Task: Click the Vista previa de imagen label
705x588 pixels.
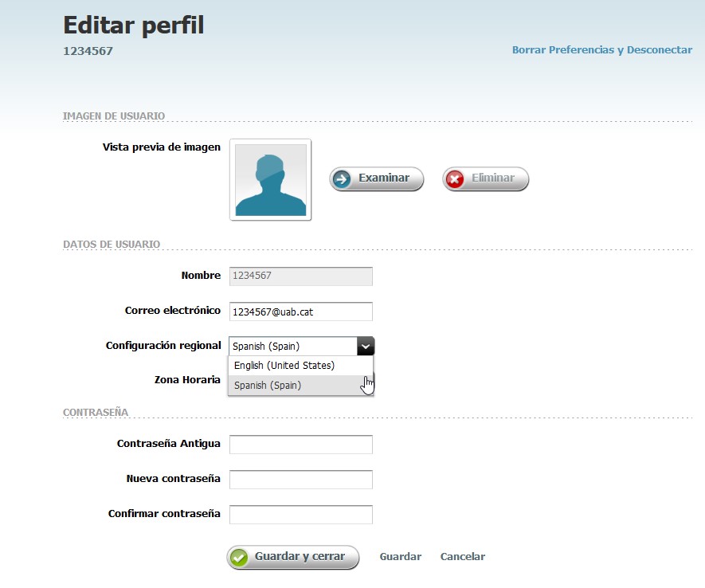Action: 161,147
